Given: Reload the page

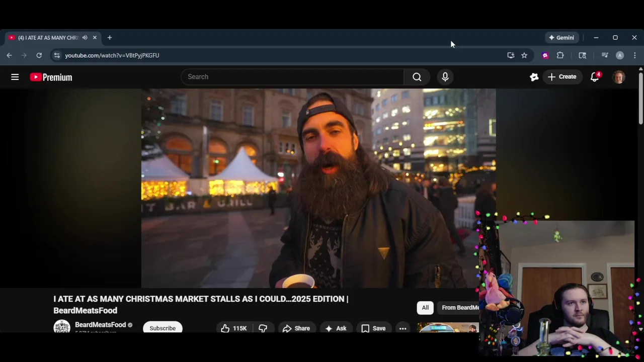Looking at the screenshot, I should pyautogui.click(x=39, y=55).
